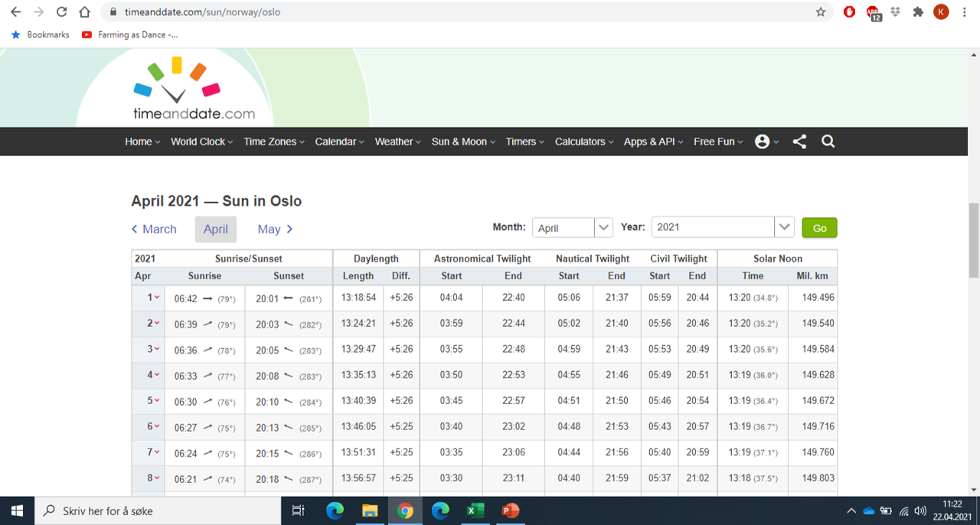The height and width of the screenshot is (525, 980).
Task: Expand the Year dropdown showing 2021
Action: click(722, 227)
